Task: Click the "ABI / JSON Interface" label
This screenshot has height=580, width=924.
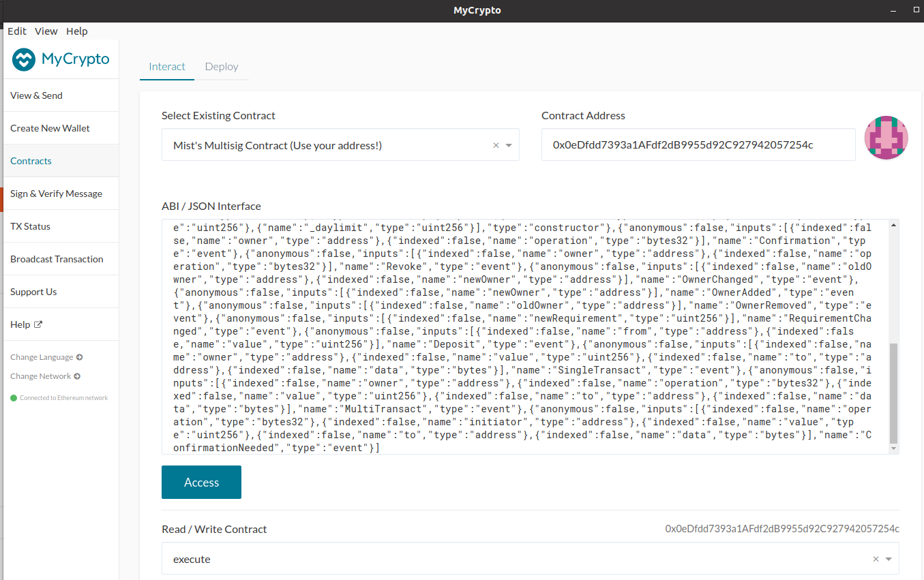Action: pyautogui.click(x=211, y=206)
